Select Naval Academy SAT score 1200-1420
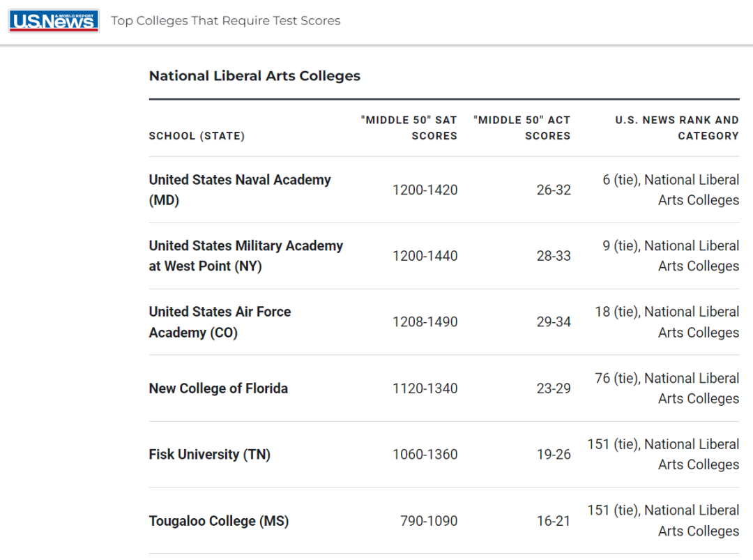753x560 pixels. [x=425, y=190]
